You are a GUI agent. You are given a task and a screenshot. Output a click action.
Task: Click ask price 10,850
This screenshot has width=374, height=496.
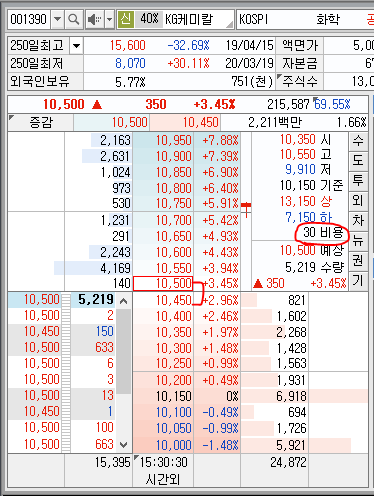click(174, 172)
